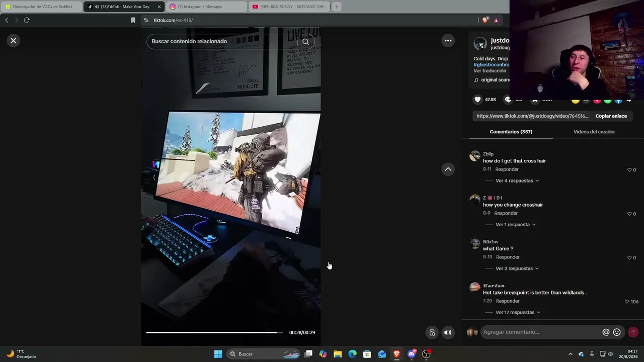Open Outlook from the taskbar

382,354
